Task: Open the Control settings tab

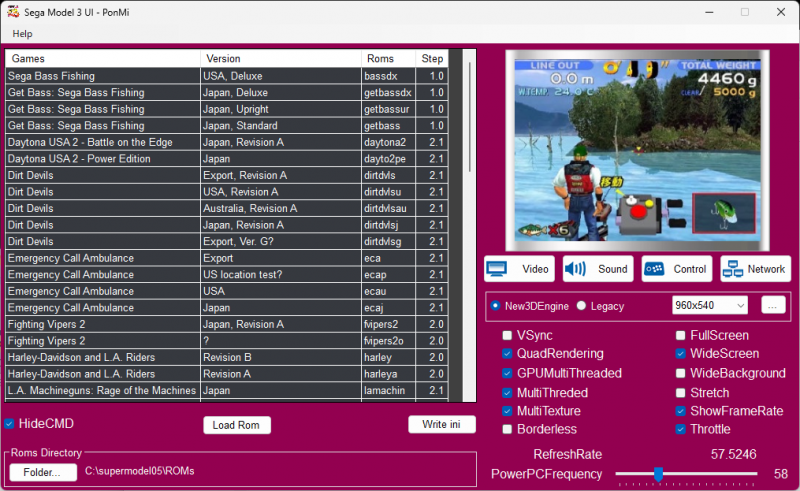Action: [677, 269]
